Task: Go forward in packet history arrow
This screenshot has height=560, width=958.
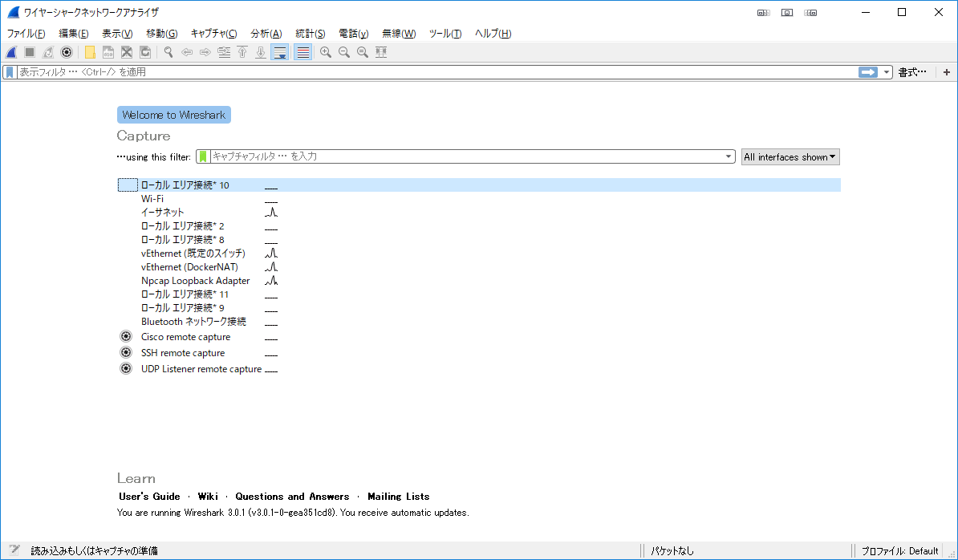Action: click(205, 52)
